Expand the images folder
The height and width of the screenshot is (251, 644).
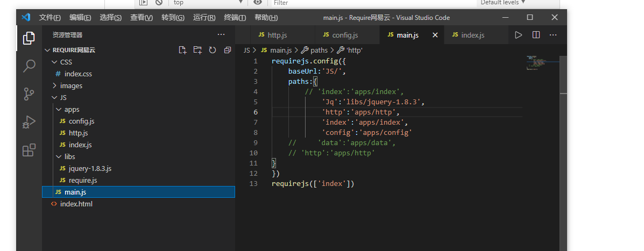(138, 85)
